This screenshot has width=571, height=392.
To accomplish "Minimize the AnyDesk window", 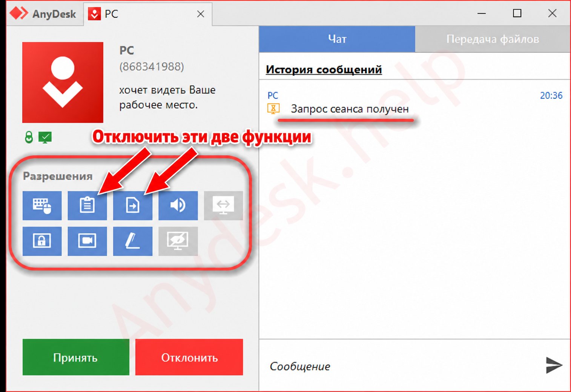I will (482, 14).
